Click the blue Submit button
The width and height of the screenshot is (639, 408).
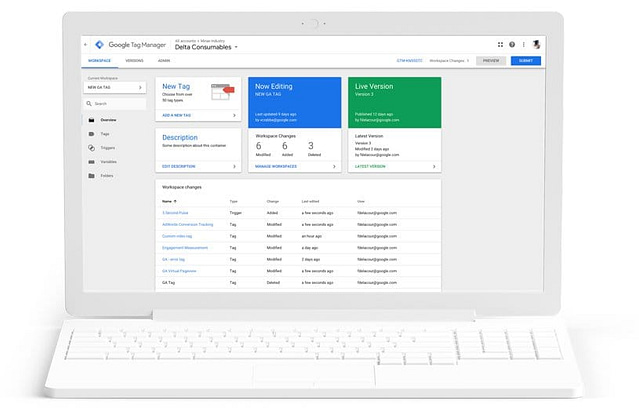(526, 61)
